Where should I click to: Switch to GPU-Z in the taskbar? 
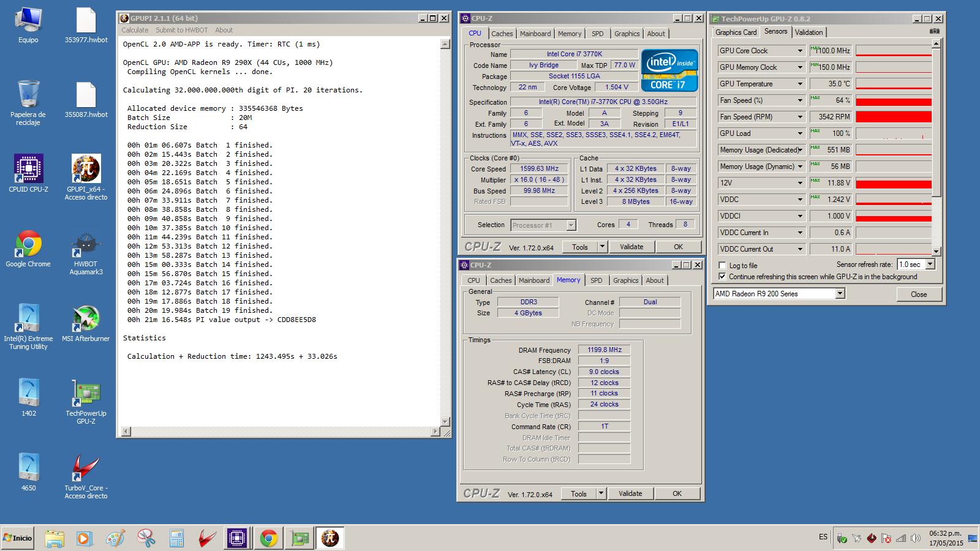(300, 538)
